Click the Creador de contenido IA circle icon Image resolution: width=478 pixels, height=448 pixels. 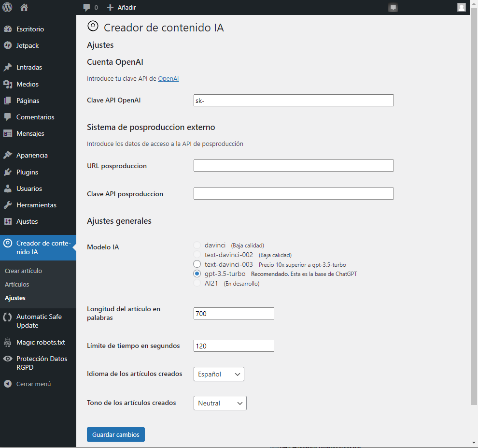point(8,243)
